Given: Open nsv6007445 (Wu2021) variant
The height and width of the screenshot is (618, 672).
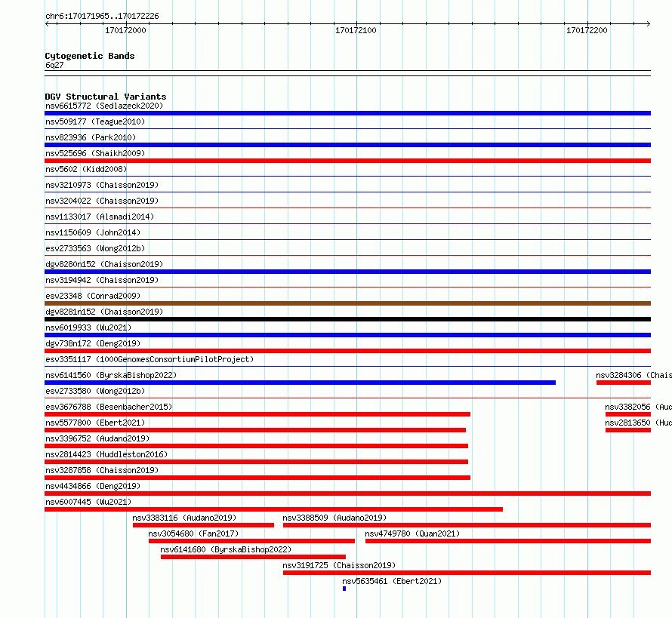Looking at the screenshot, I should tap(88, 502).
